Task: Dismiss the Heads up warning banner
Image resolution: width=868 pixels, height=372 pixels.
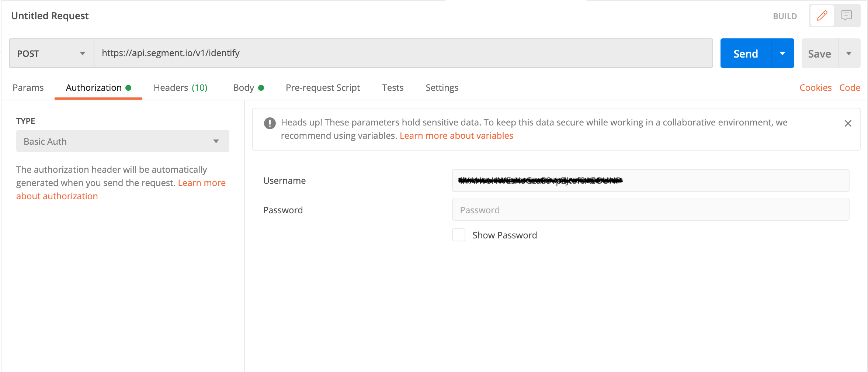Action: point(848,123)
